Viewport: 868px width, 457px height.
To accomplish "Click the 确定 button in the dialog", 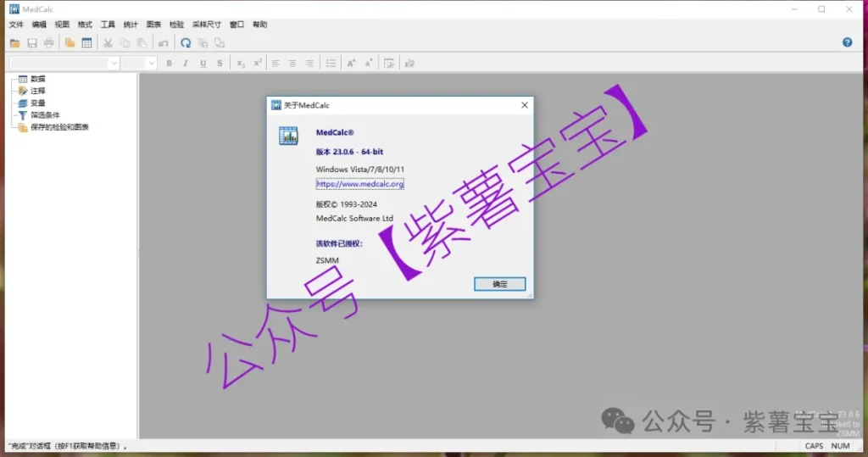I will pyautogui.click(x=500, y=284).
